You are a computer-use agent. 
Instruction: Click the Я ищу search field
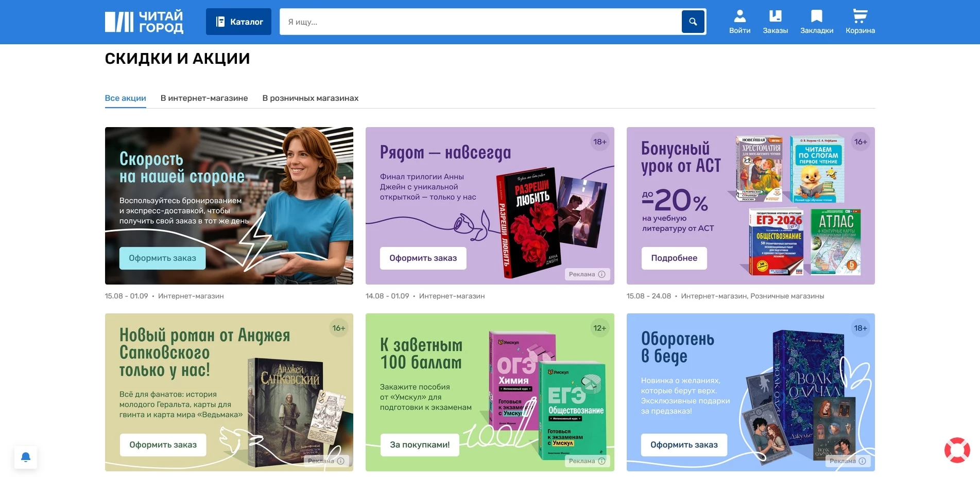coord(479,22)
